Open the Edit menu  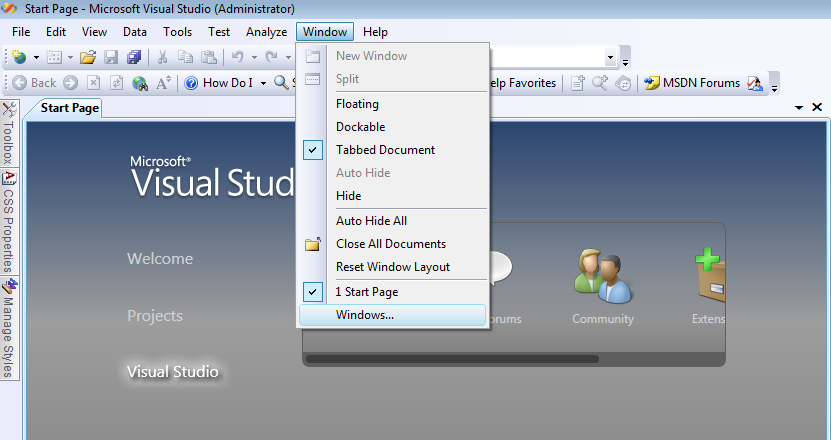tap(56, 32)
